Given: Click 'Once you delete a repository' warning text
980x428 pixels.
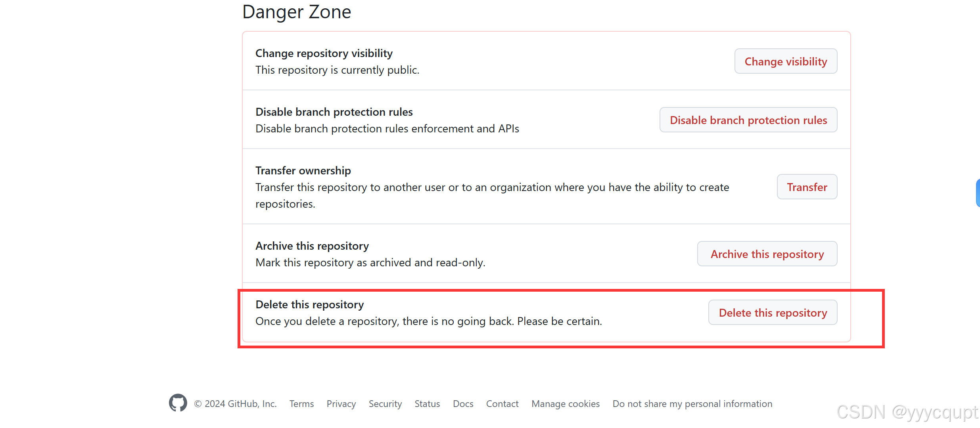Looking at the screenshot, I should 429,321.
